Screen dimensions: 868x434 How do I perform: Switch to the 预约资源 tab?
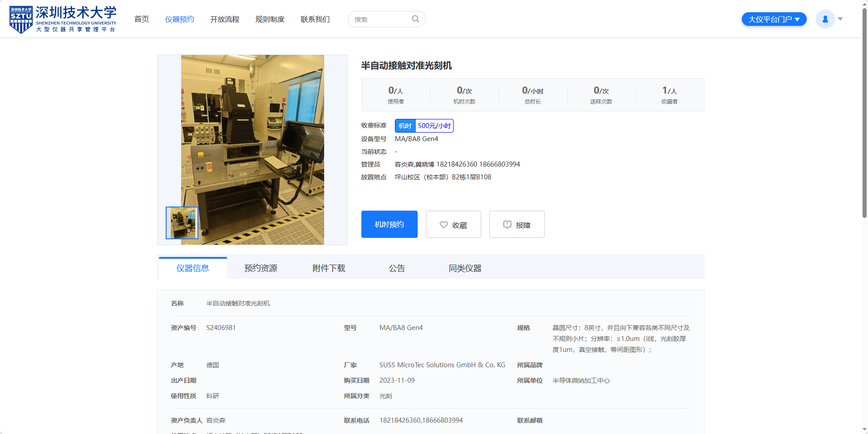[x=261, y=268]
